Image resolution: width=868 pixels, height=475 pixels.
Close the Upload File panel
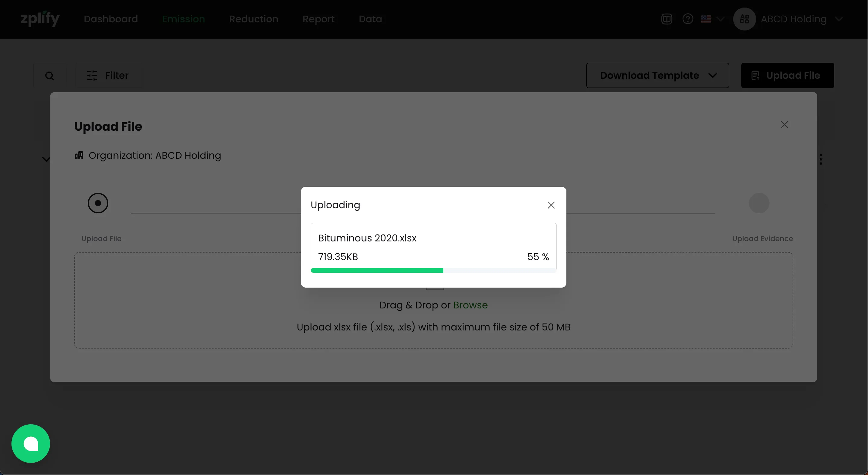[784, 124]
